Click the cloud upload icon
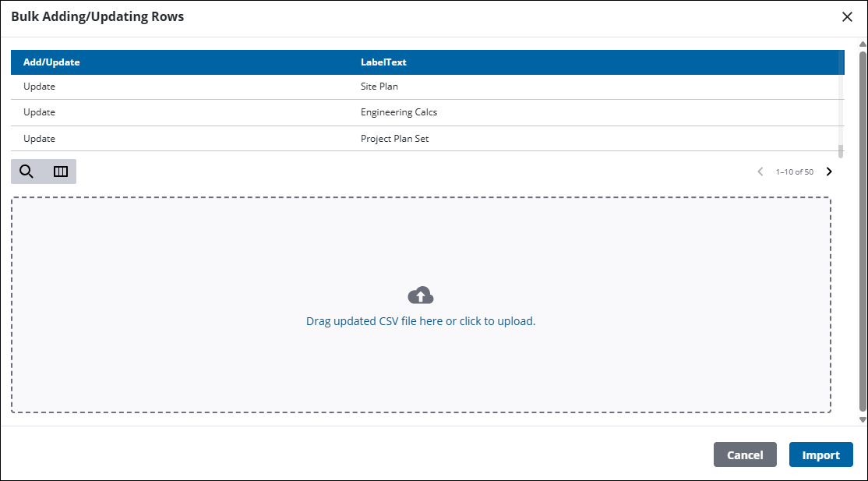The width and height of the screenshot is (868, 481). point(421,295)
